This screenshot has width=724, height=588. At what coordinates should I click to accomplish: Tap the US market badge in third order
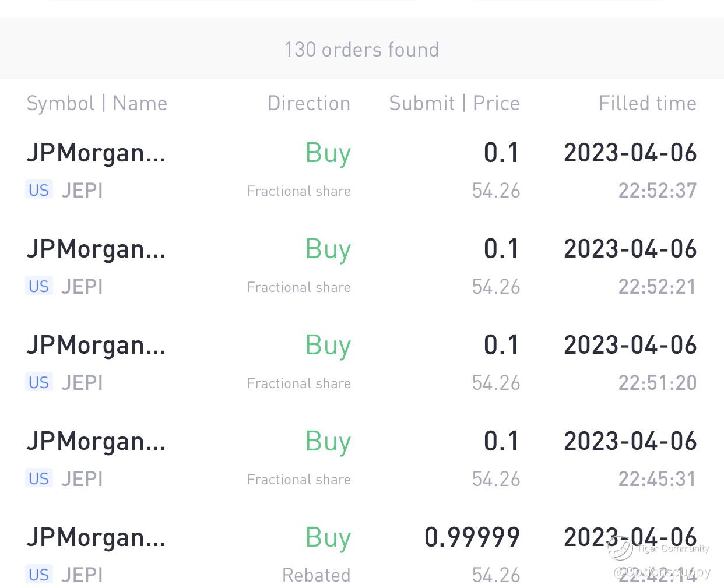click(39, 382)
